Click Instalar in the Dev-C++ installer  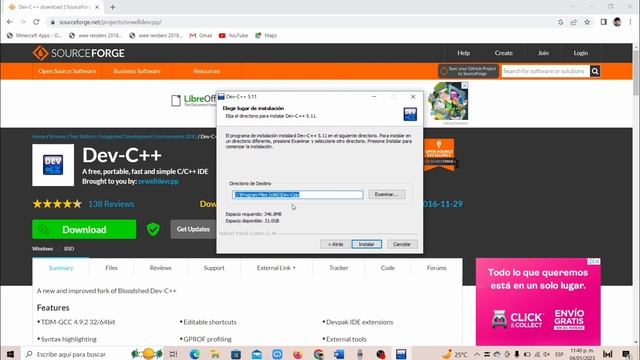point(367,244)
